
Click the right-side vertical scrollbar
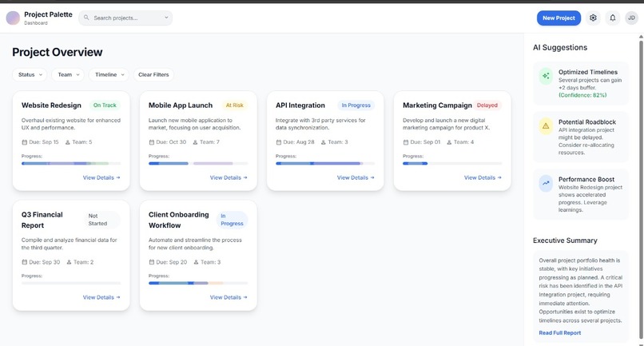point(641,189)
